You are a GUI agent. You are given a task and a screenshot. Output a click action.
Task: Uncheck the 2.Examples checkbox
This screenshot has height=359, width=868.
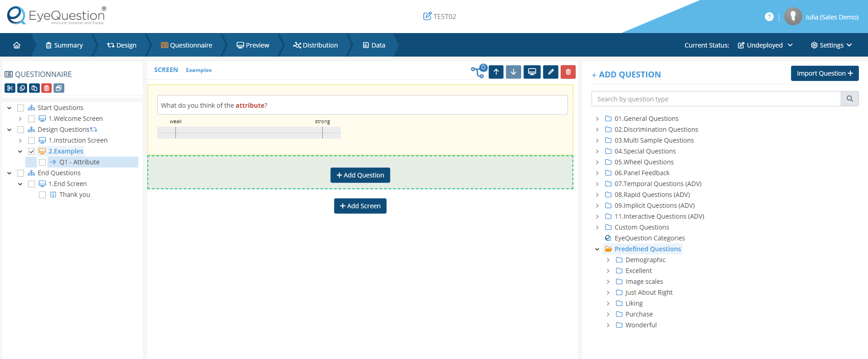point(32,151)
